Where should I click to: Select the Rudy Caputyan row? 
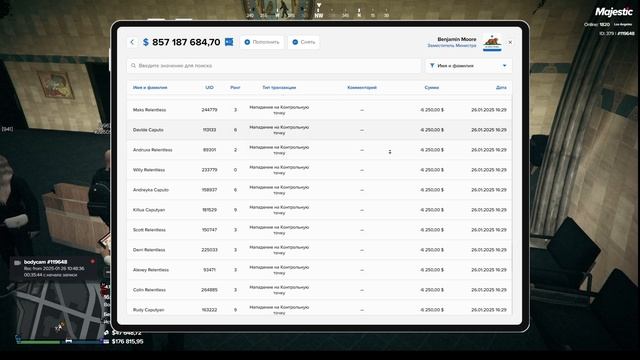319,308
